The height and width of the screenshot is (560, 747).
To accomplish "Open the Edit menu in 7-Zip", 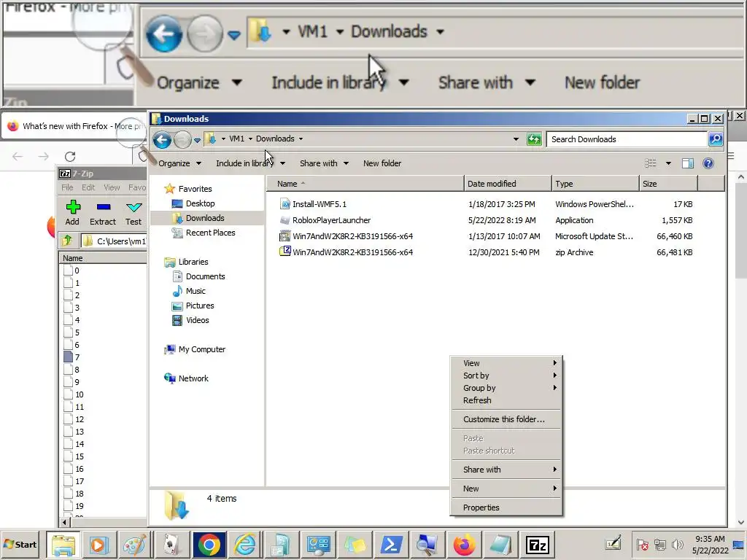I will click(88, 187).
